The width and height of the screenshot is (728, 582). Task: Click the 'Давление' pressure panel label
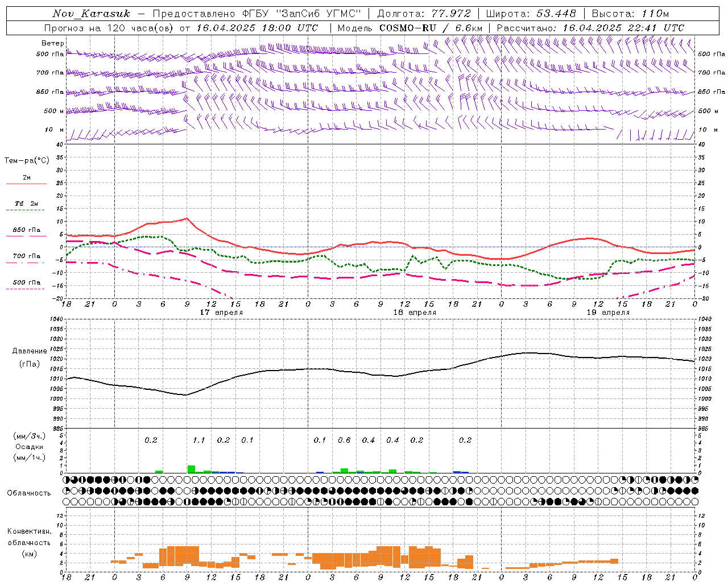tap(30, 351)
